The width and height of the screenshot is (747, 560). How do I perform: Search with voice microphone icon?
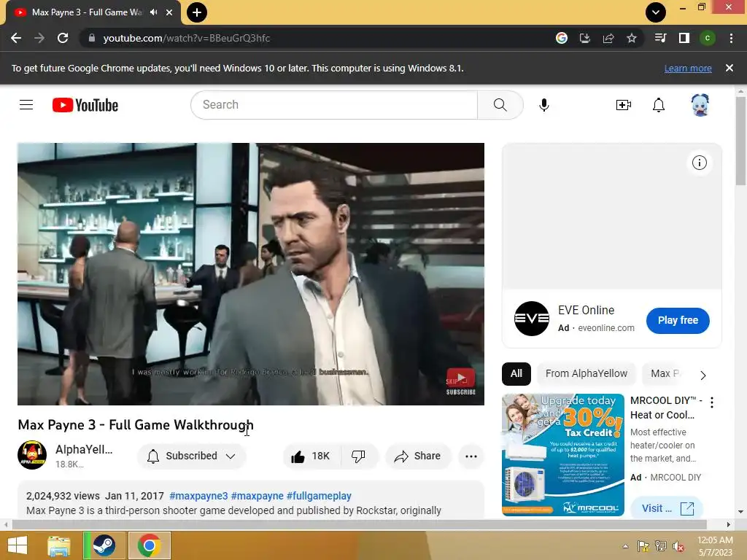pyautogui.click(x=544, y=105)
